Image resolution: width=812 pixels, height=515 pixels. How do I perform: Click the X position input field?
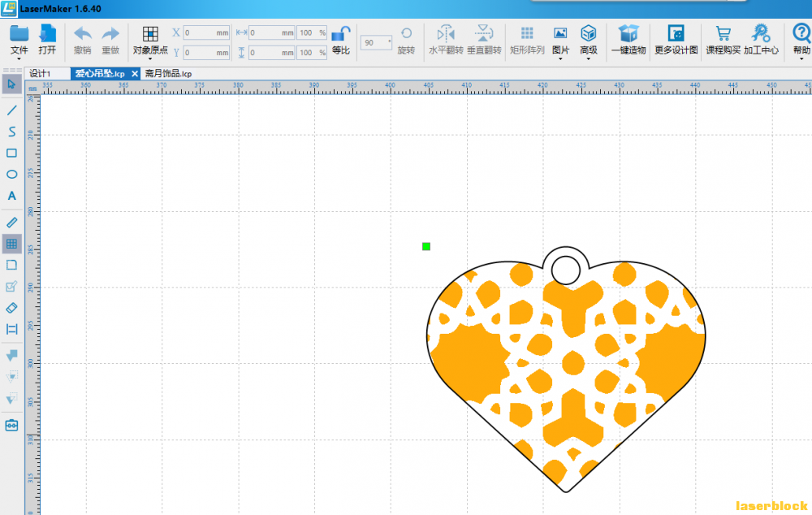click(x=206, y=33)
